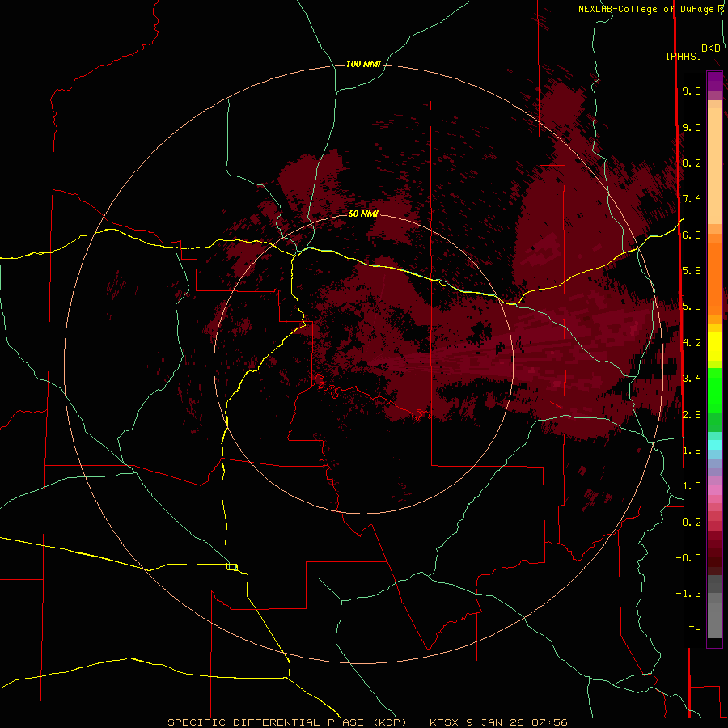Click the 9.8 value on the legend
Viewport: 728px width, 728px height.
click(x=692, y=91)
